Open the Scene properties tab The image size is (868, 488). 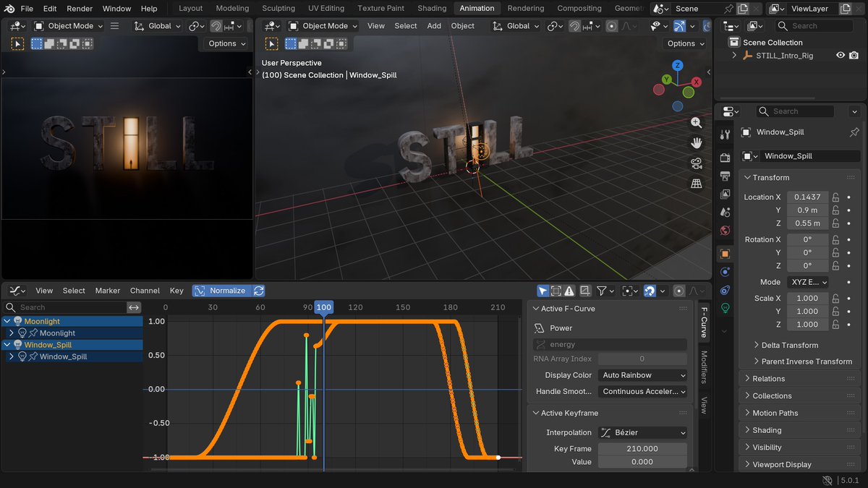point(726,212)
